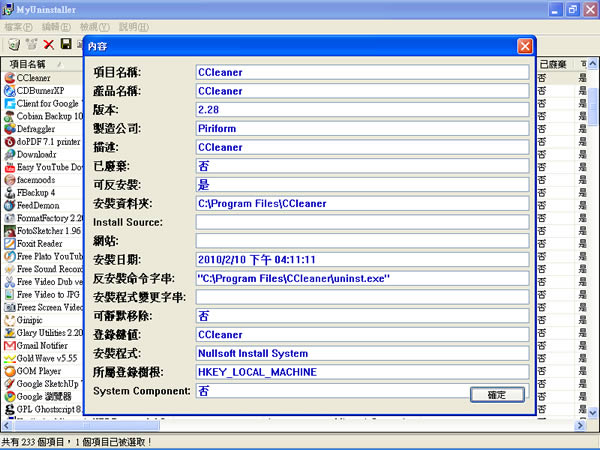Select the Gold Wave v5.55 icon
The image size is (600, 450).
click(x=10, y=358)
